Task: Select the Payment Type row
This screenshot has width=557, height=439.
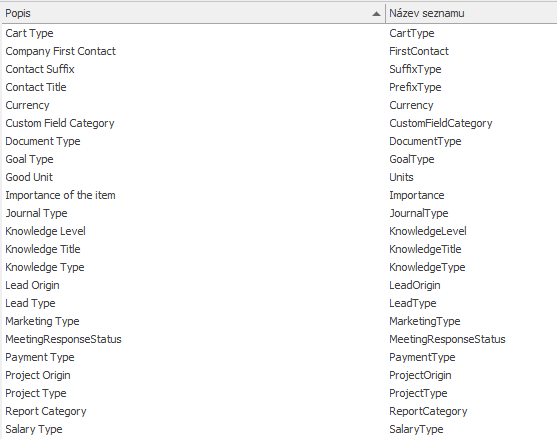Action: tap(279, 357)
